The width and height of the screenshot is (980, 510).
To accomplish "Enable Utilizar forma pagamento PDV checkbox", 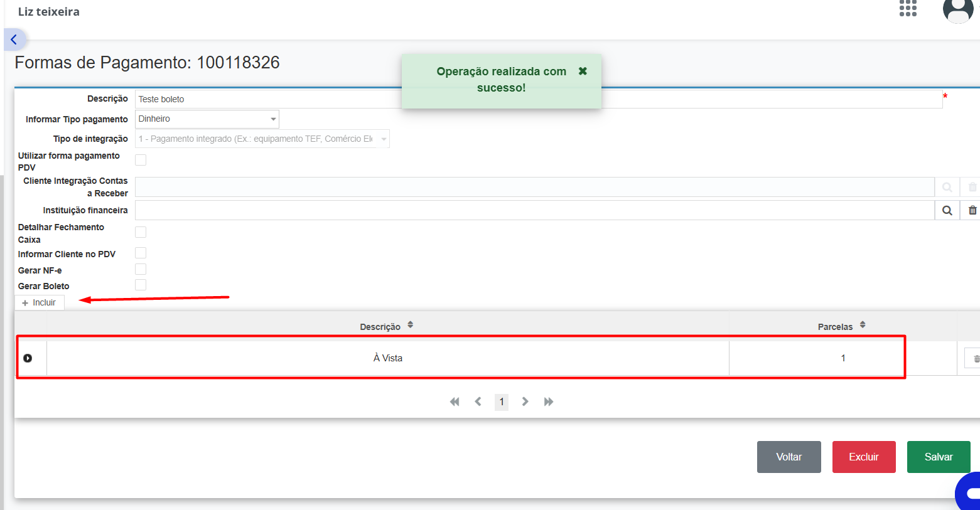I will pyautogui.click(x=141, y=160).
